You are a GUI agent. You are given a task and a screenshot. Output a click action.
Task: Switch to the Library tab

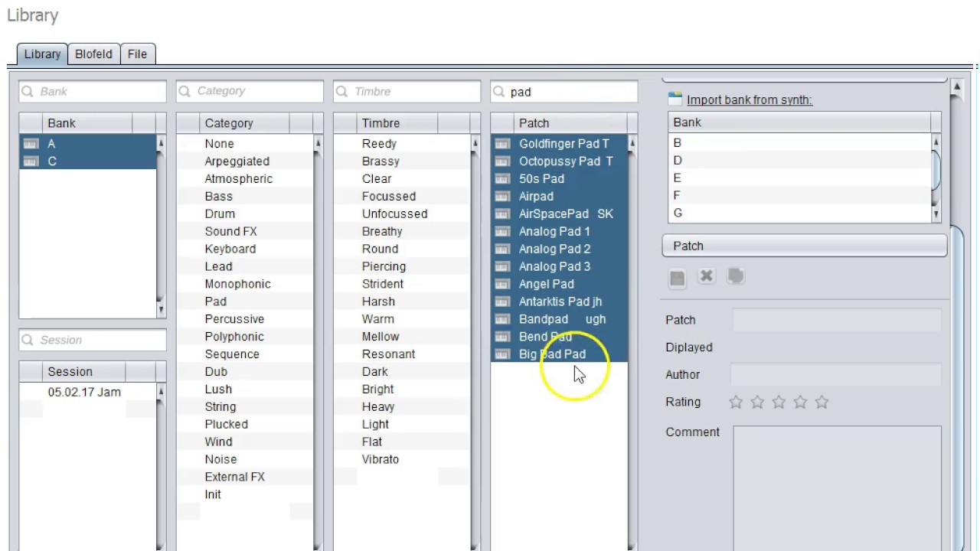42,54
